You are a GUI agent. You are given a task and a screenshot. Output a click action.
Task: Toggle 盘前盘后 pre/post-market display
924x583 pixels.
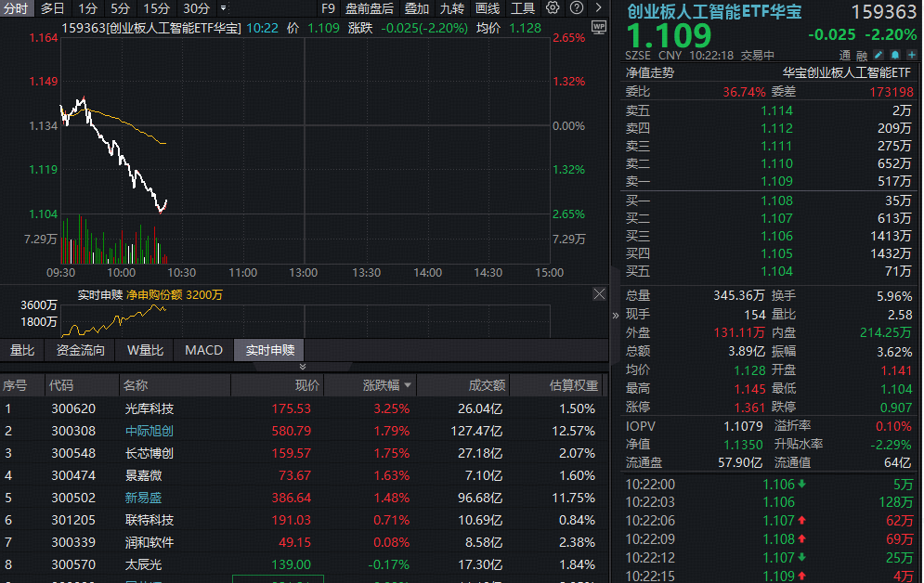(x=369, y=8)
